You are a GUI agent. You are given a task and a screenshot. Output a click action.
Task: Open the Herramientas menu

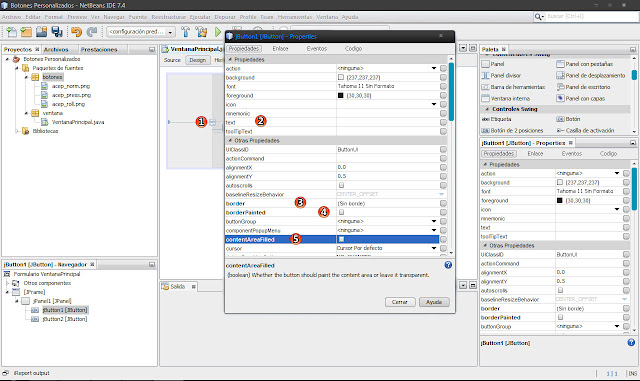pos(295,17)
